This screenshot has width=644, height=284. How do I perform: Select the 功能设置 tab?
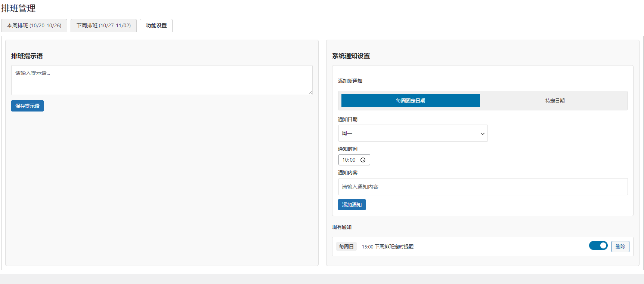[x=156, y=25]
